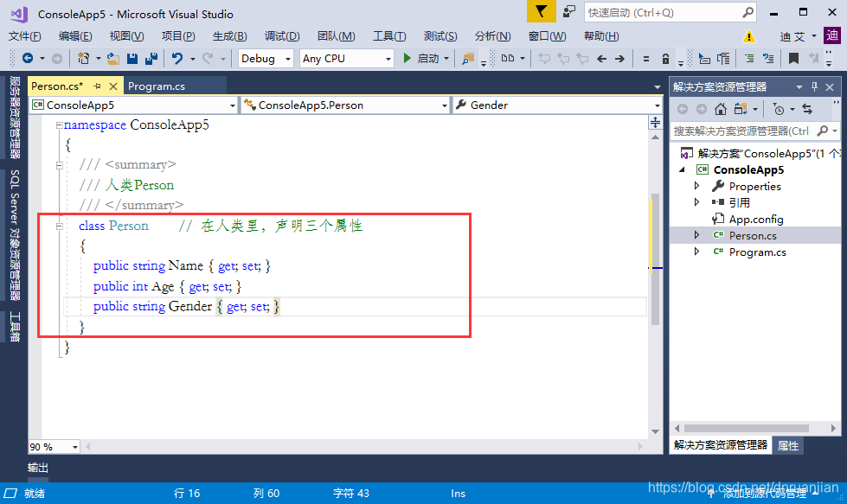Toggle a bookmark using the bookmark icon
The width and height of the screenshot is (847, 504).
pyautogui.click(x=793, y=58)
